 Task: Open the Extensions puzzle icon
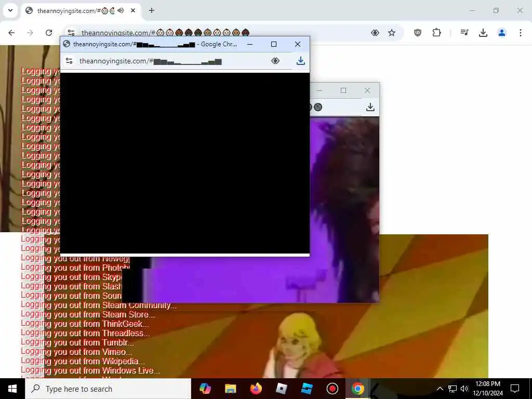(436, 33)
